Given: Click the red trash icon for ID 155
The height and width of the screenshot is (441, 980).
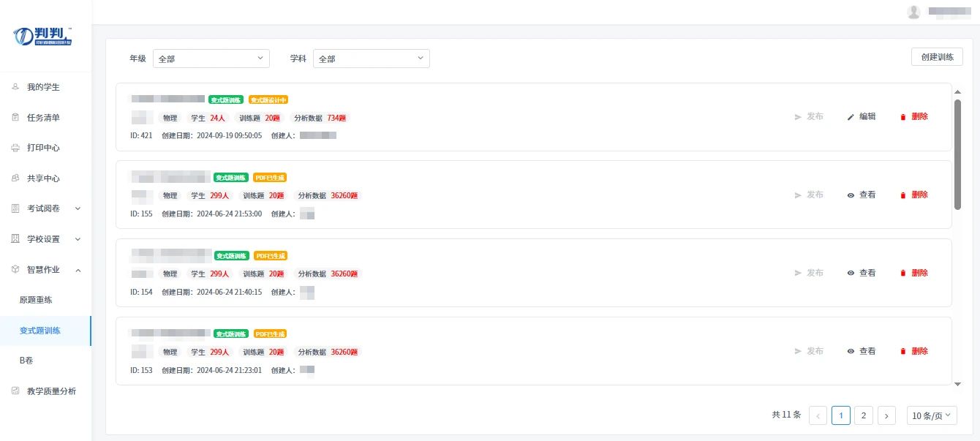Looking at the screenshot, I should point(902,195).
